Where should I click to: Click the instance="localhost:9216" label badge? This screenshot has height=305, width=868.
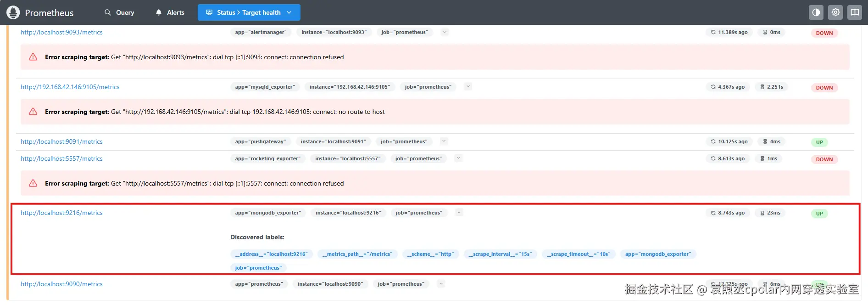point(348,213)
